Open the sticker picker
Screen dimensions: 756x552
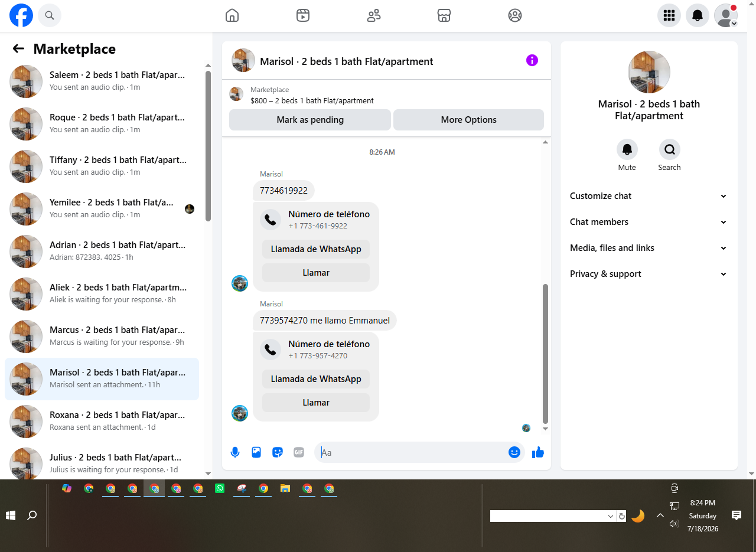[278, 452]
